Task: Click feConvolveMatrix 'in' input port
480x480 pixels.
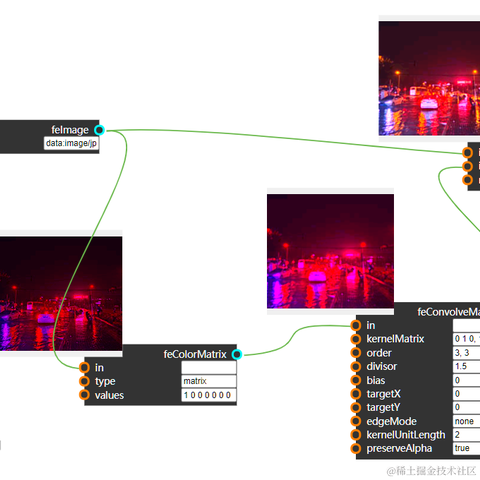Action: click(x=356, y=325)
